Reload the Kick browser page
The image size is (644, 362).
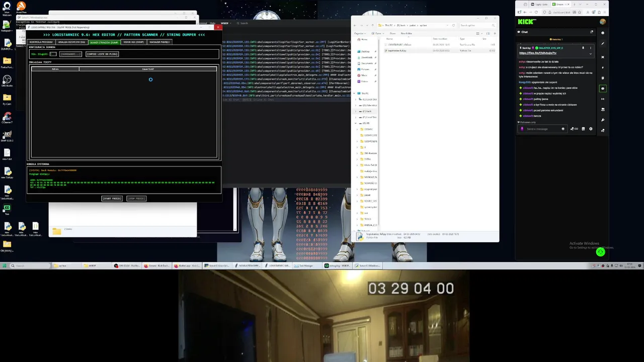pos(535,12)
